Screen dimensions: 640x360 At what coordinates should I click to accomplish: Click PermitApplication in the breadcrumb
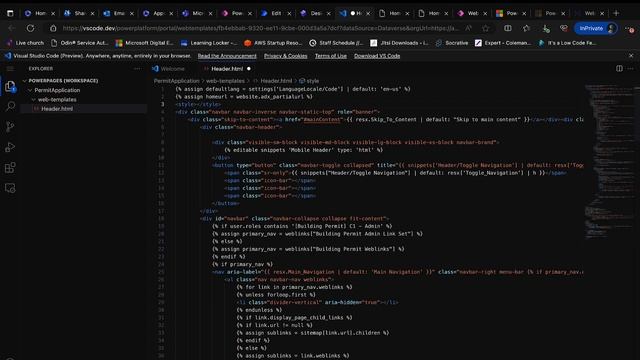click(177, 81)
